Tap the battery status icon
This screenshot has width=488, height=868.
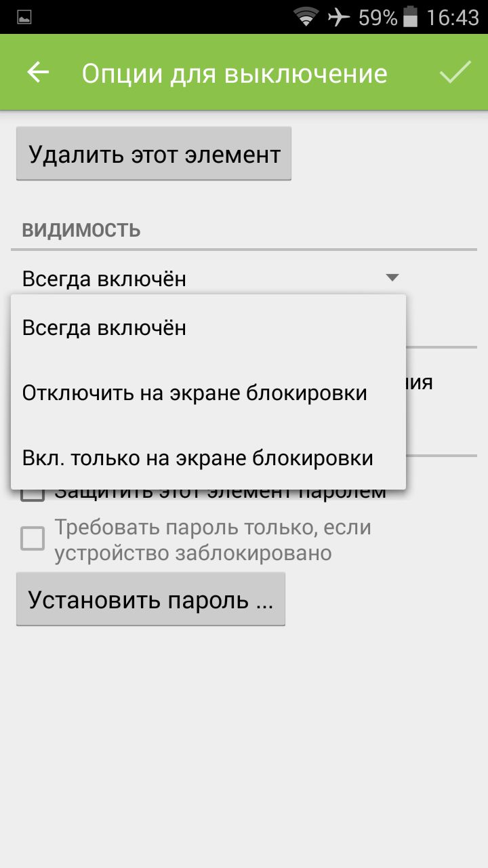pyautogui.click(x=410, y=17)
